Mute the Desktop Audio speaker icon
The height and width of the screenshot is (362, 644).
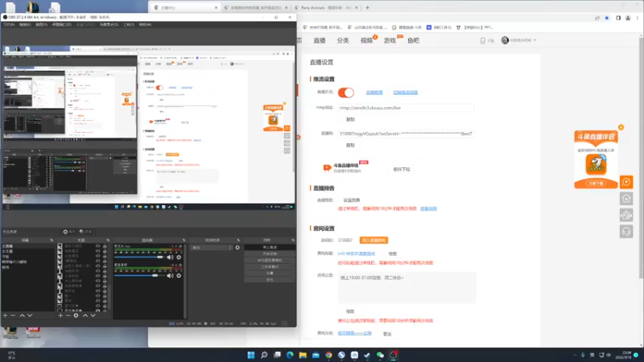[170, 276]
